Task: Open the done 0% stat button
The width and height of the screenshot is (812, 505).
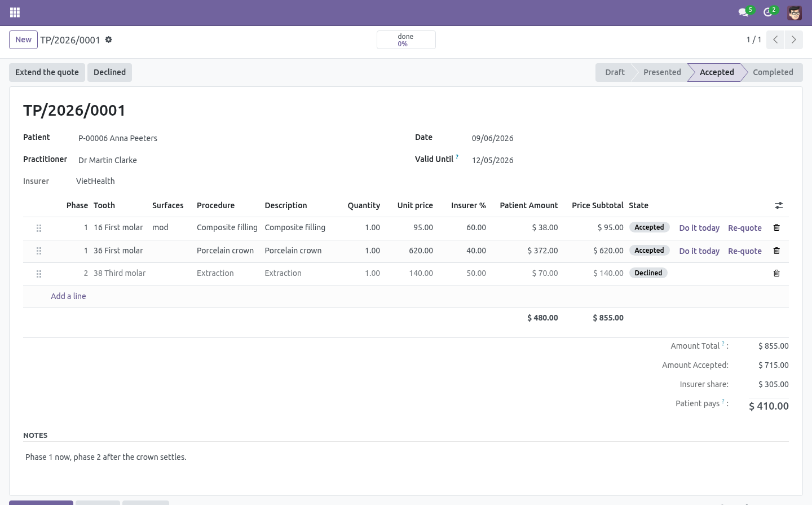Action: [x=406, y=40]
